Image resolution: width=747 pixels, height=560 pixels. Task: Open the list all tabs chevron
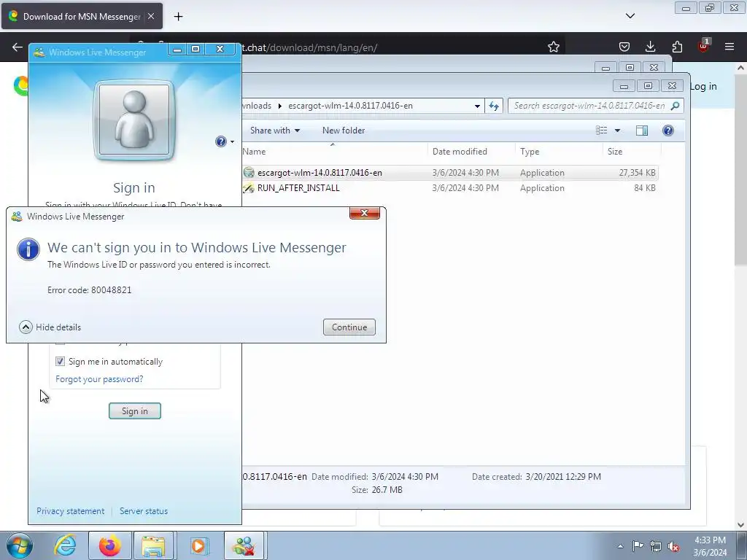coord(630,16)
